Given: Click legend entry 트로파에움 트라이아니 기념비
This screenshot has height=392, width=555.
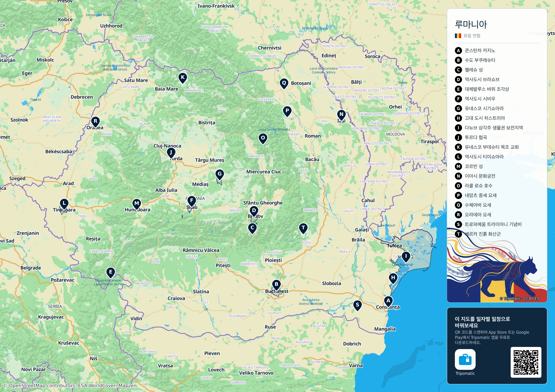Looking at the screenshot, I should (488, 224).
